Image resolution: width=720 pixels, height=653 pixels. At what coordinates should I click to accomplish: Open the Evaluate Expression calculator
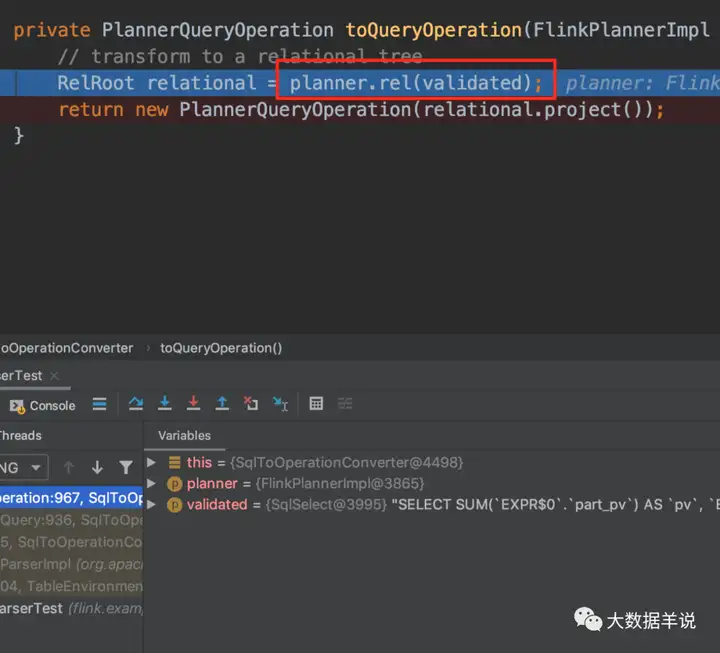316,404
